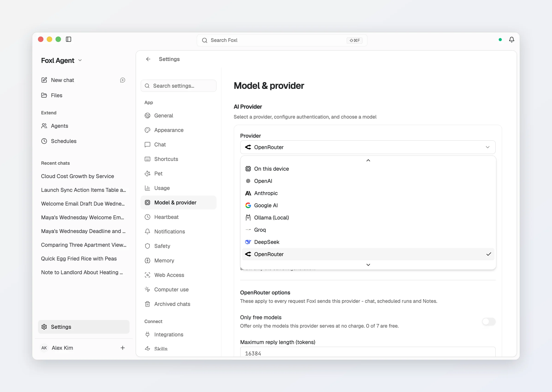Click the Recent chats heading
Screen dimensions: 552x392
[x=55, y=163]
